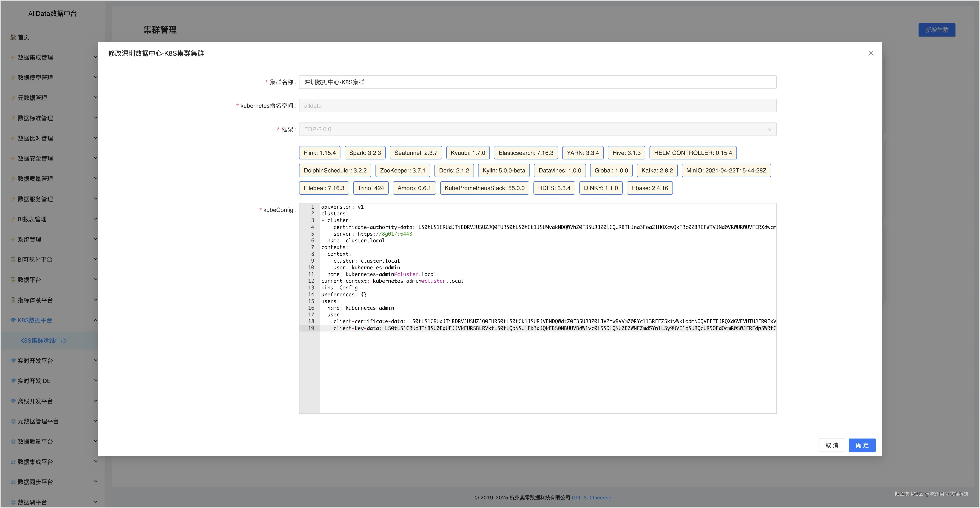Click the lightning icon beside 数据集成管理
The image size is (980, 508).
13,57
